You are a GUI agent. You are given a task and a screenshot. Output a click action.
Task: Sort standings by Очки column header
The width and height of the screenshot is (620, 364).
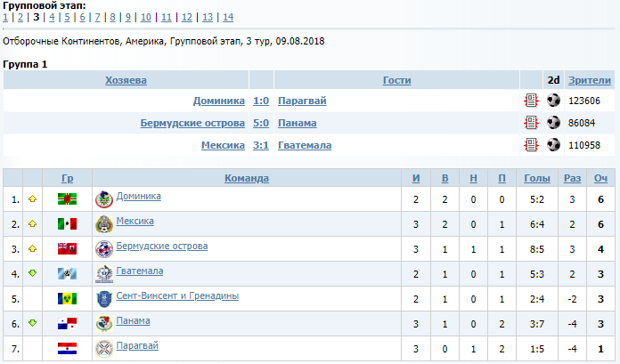tap(600, 178)
